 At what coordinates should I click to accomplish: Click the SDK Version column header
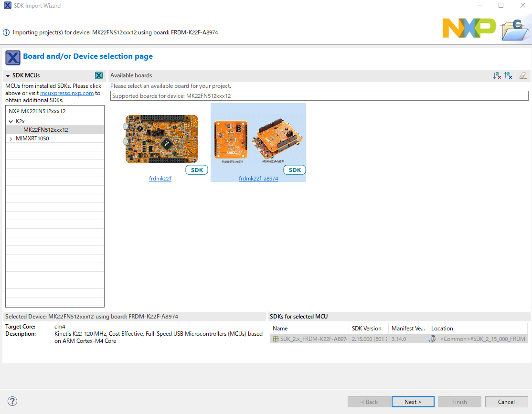tap(367, 329)
